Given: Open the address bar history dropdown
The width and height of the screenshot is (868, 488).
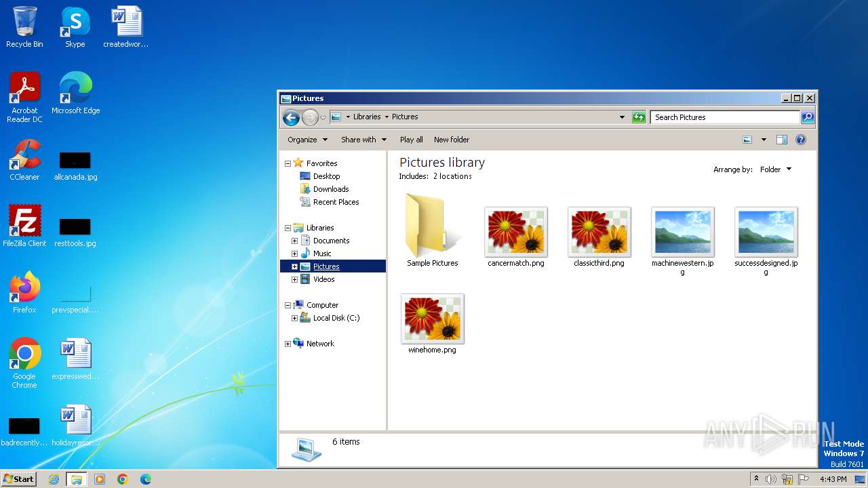Looking at the screenshot, I should coord(622,117).
